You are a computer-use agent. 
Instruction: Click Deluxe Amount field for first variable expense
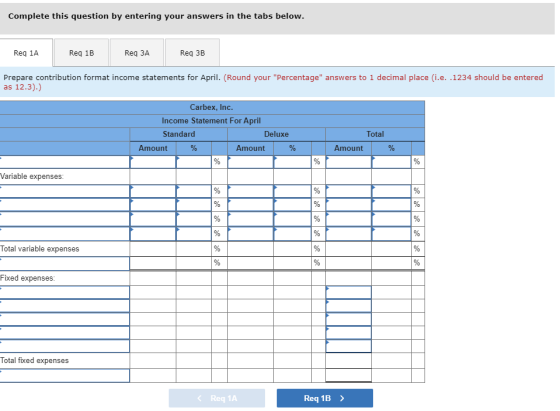[251, 191]
